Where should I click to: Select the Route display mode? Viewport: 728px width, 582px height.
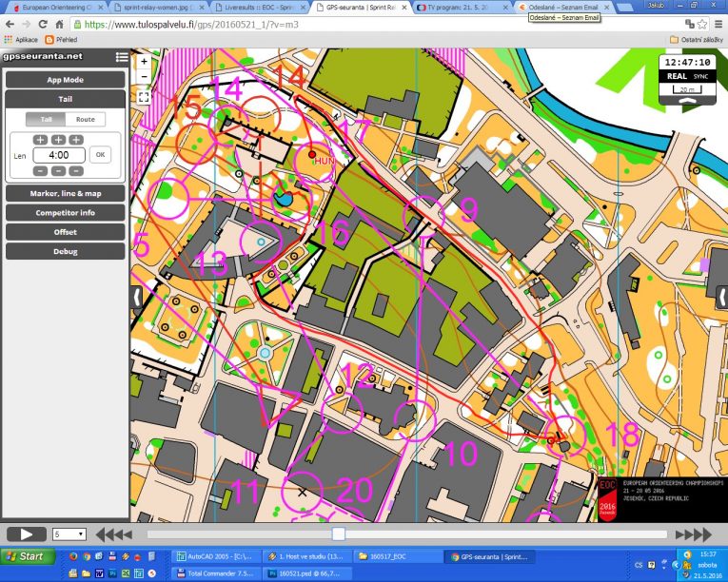click(86, 119)
